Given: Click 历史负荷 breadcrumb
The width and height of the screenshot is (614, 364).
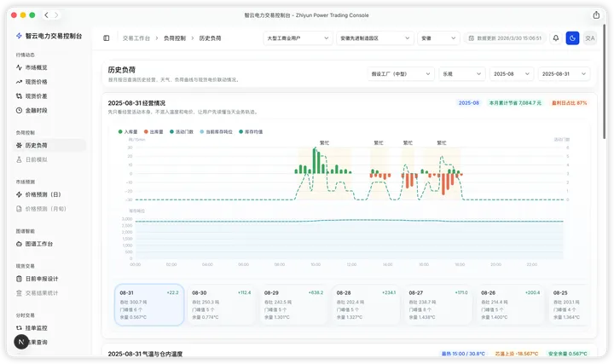Looking at the screenshot, I should [211, 38].
